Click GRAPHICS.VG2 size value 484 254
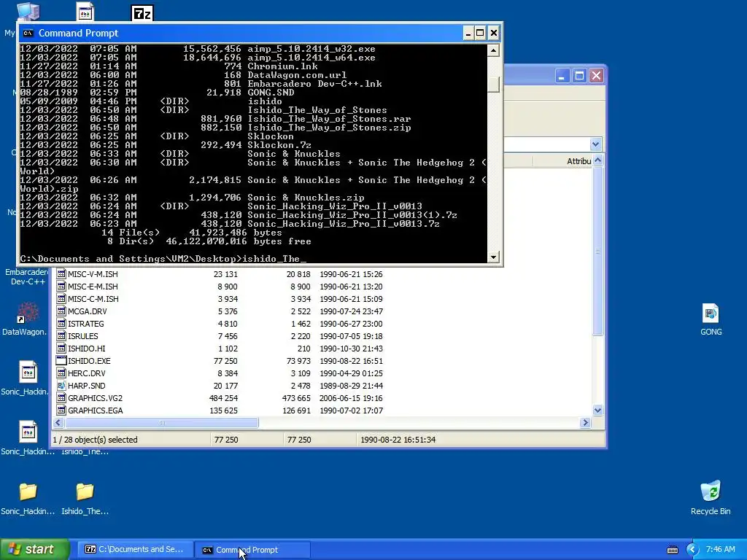Screen dimensions: 747x560 coord(223,398)
